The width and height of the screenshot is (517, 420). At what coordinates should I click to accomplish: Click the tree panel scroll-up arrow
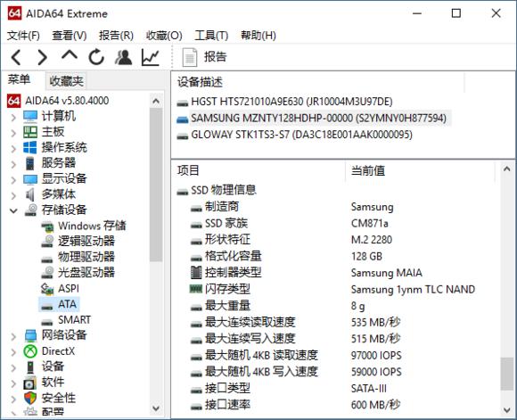156,102
